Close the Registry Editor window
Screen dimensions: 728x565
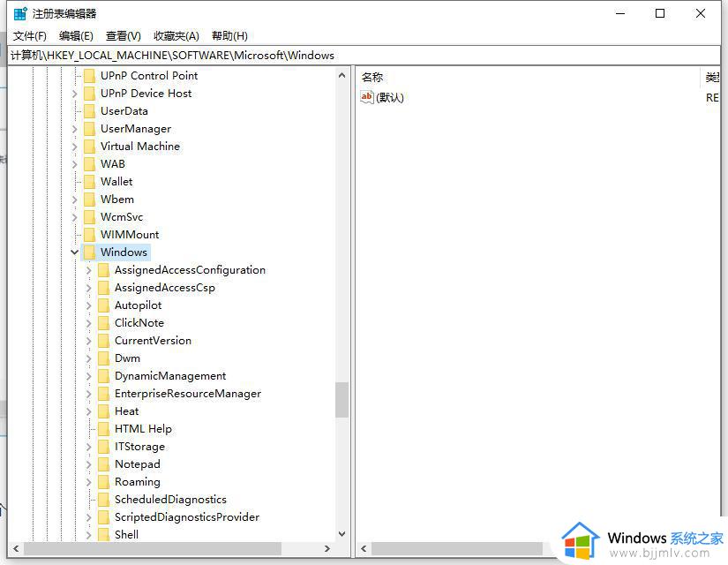[x=701, y=13]
